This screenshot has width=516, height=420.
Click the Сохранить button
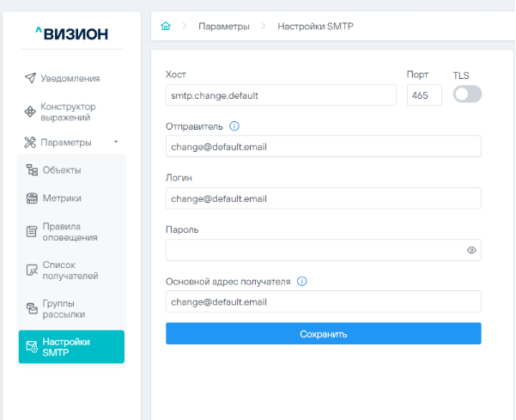pyautogui.click(x=324, y=333)
